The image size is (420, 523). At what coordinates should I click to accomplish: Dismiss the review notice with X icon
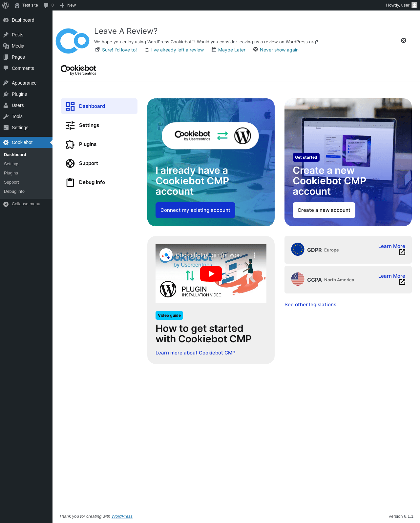pos(404,40)
